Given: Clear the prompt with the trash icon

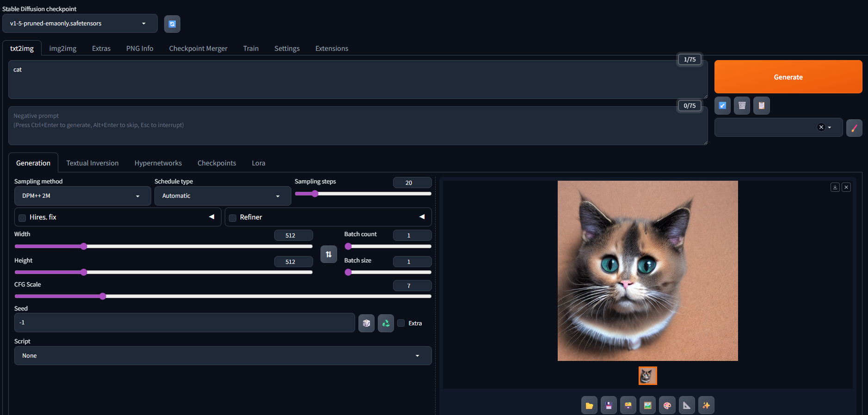Looking at the screenshot, I should tap(742, 105).
